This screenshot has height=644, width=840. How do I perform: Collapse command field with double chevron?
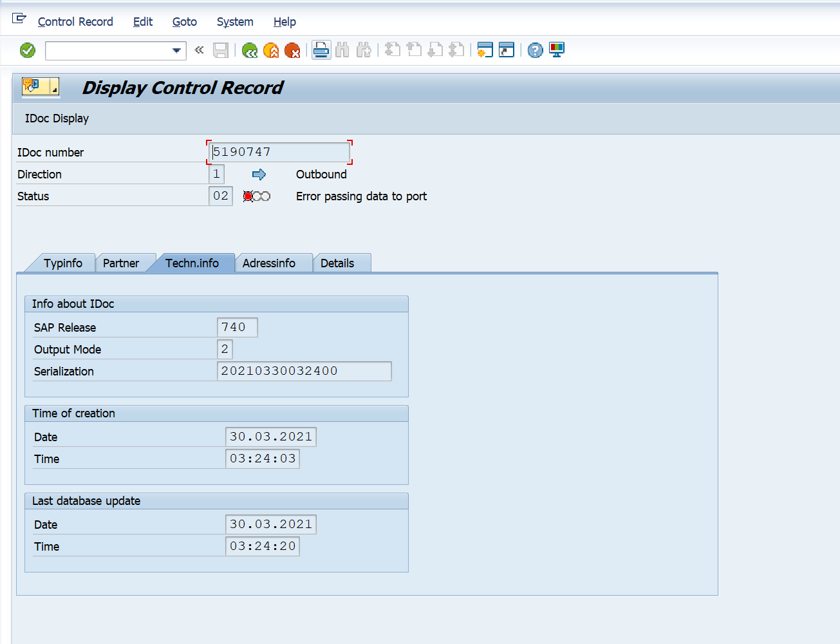[x=200, y=50]
